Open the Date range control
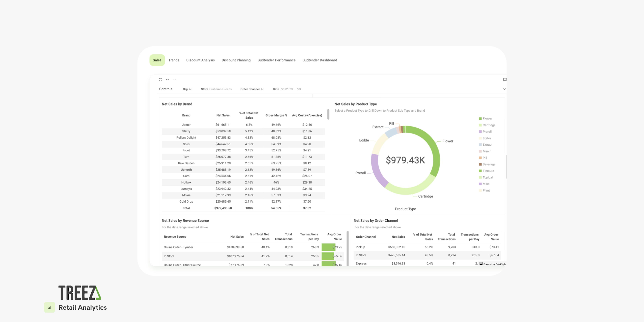The image size is (644, 322). [x=287, y=89]
